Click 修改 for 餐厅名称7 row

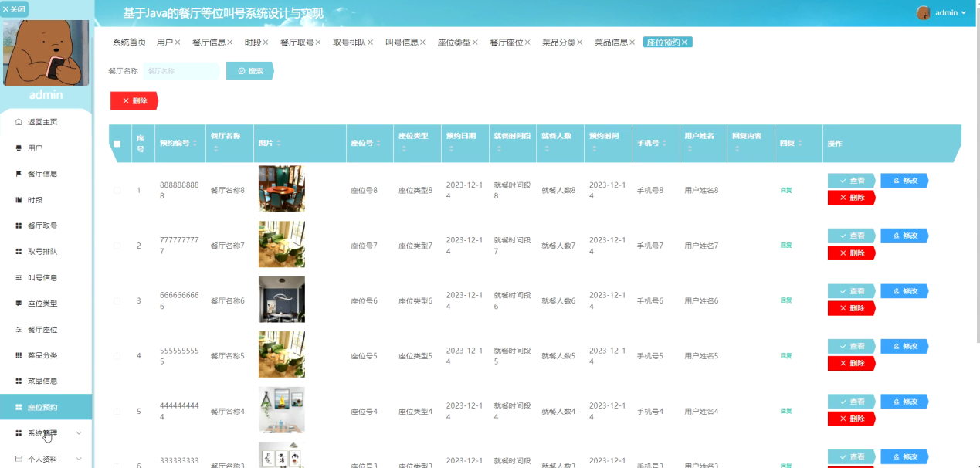click(904, 236)
